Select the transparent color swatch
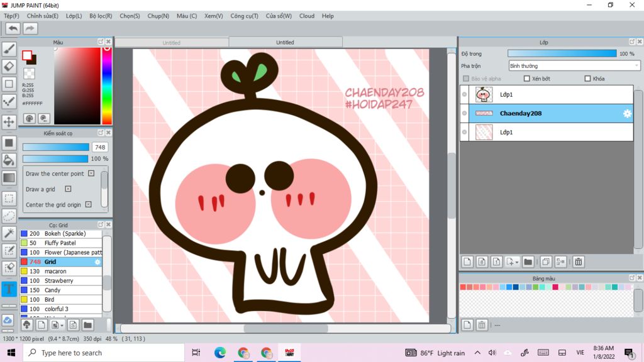644x362 pixels. [x=29, y=74]
